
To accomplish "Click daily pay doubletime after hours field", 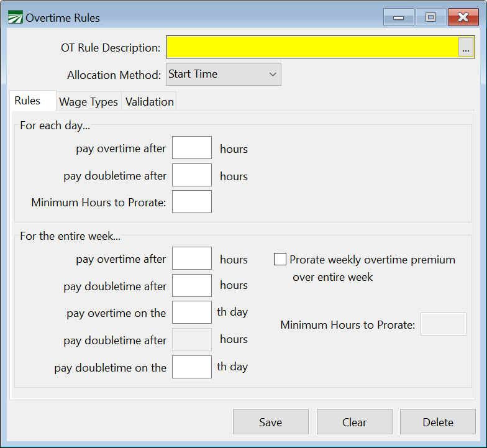I will 191,175.
